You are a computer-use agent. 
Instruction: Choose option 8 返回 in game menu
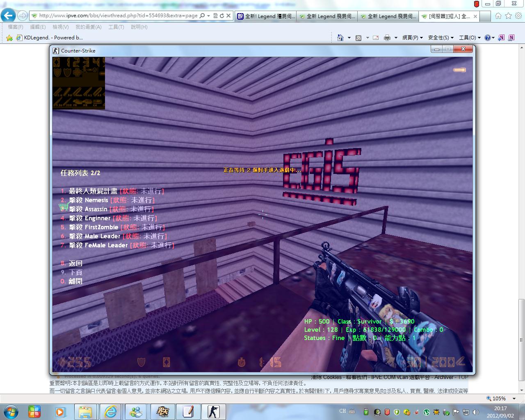(71, 263)
